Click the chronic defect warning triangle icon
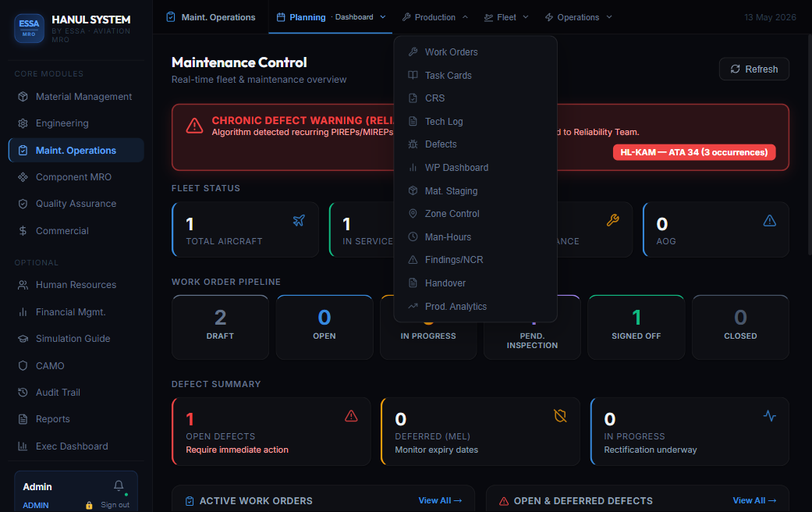This screenshot has height=512, width=812. pos(195,126)
